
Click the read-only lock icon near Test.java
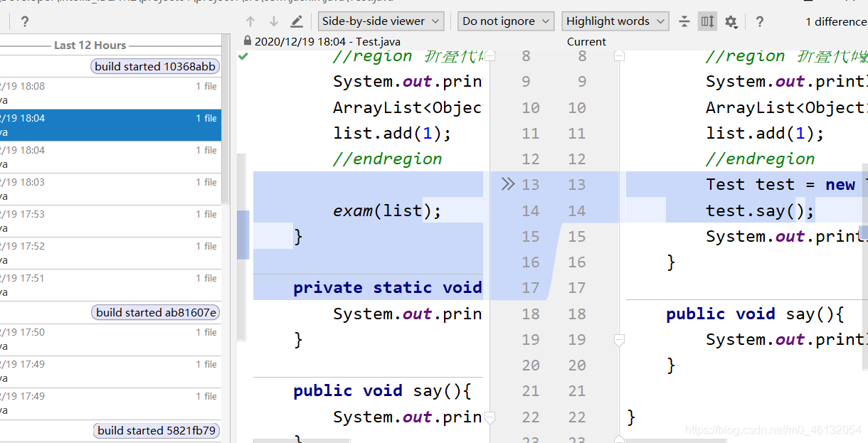coord(248,41)
